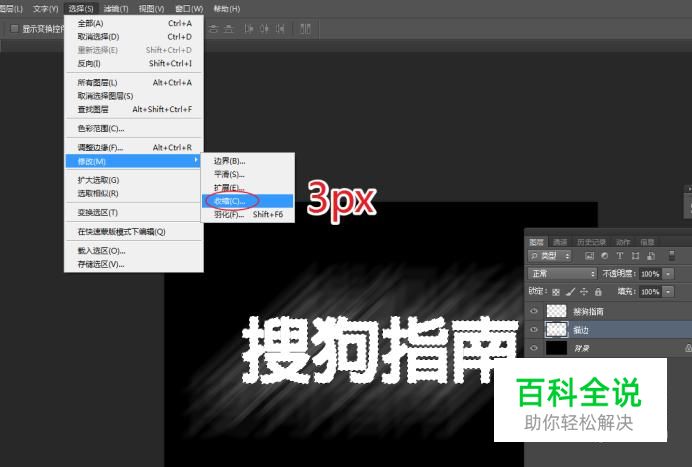The width and height of the screenshot is (692, 467).
Task: Open the 帮助(H) menu
Action: pos(227,8)
